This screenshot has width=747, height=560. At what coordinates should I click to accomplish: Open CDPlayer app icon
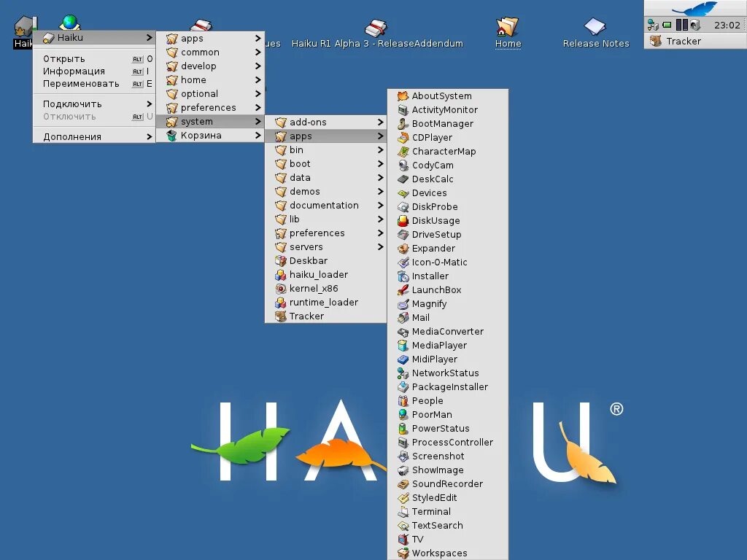[403, 138]
